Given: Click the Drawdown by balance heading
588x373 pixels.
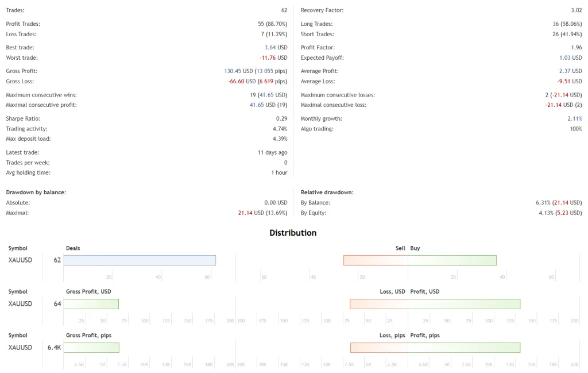Looking at the screenshot, I should [36, 193].
